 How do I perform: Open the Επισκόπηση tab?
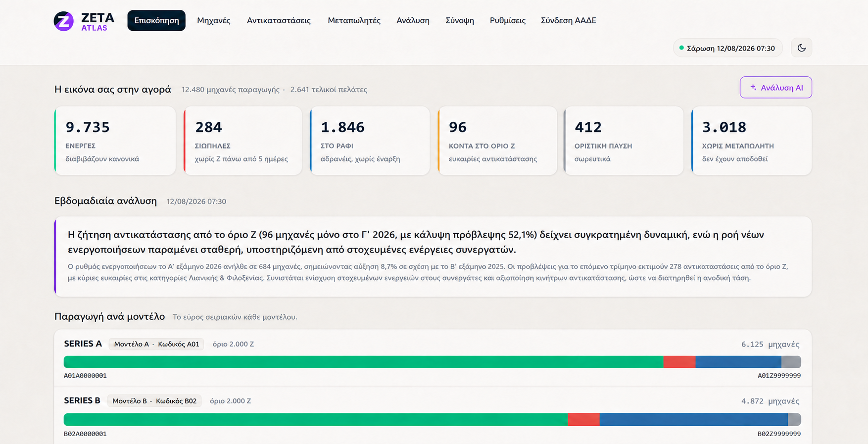point(156,20)
